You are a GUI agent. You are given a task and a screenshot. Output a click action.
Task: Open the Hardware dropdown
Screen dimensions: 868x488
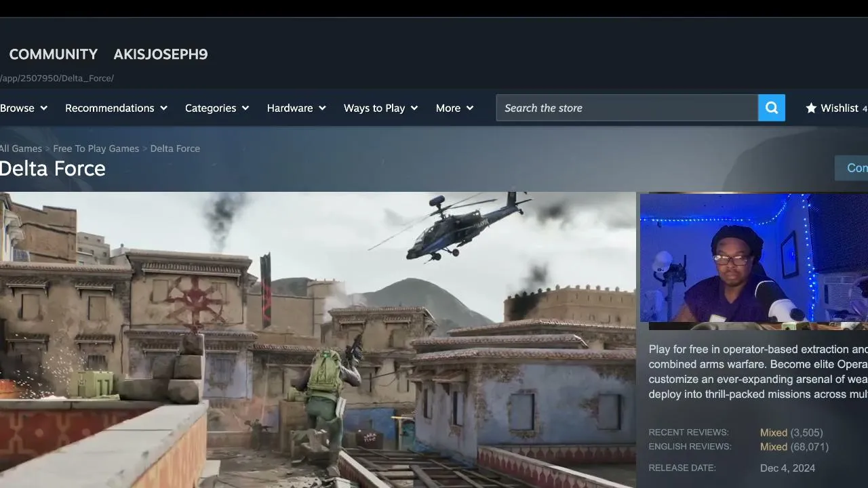(x=296, y=108)
